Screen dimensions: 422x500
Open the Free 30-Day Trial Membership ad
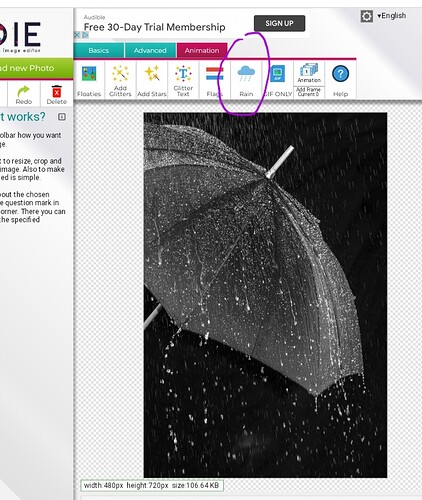pos(154,27)
